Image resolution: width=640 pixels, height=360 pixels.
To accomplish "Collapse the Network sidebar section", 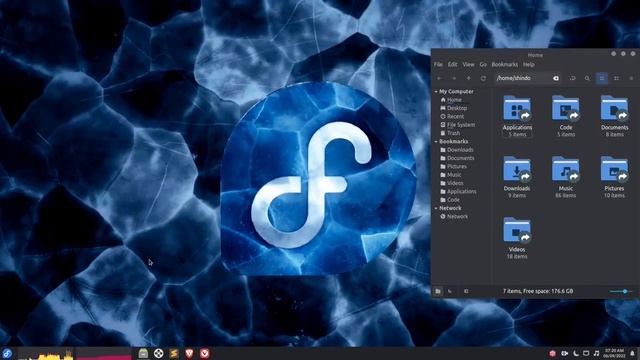I will point(436,208).
